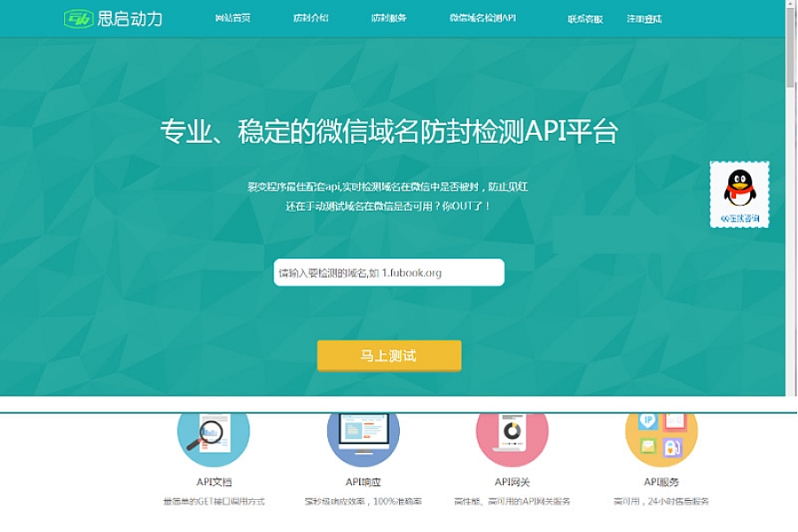
Task: Click the API文档 label text
Action: click(214, 482)
